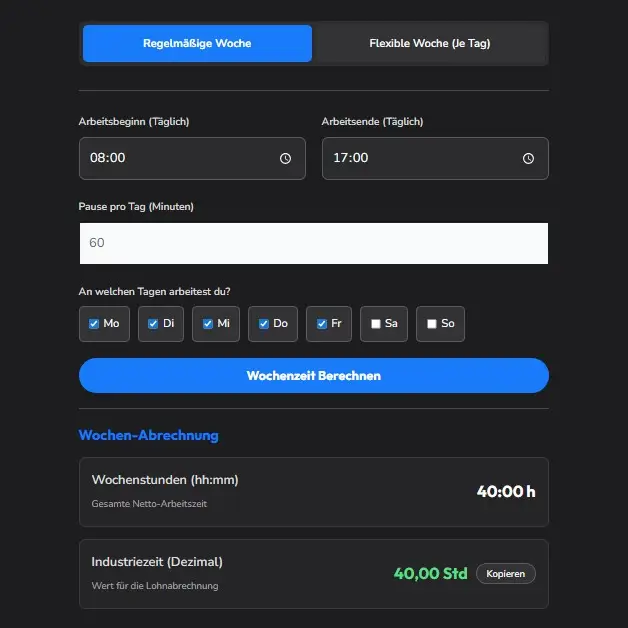Uncheck the Mo weekday checkbox
The height and width of the screenshot is (628, 628).
click(x=94, y=324)
